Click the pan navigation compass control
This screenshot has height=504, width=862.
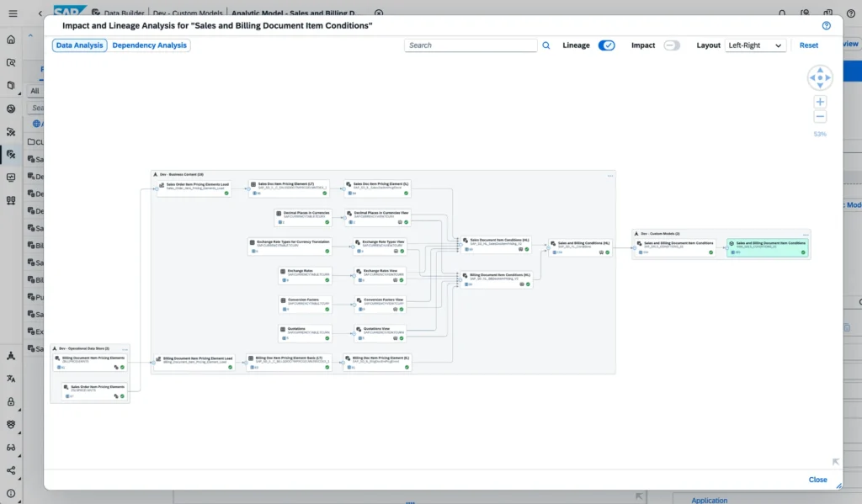(820, 77)
